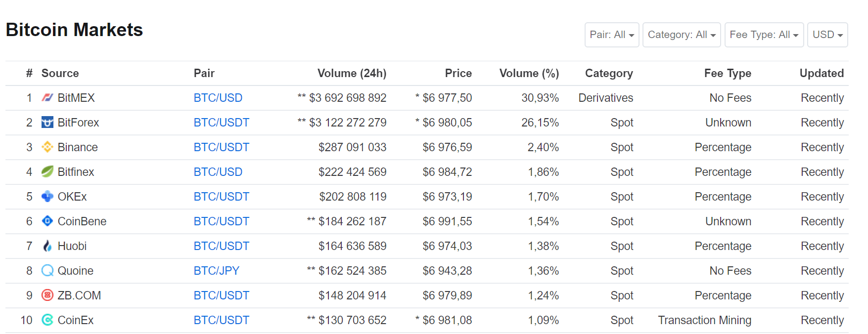Viewport: 868px width, 334px height.
Task: Click the Binance source name
Action: (78, 147)
